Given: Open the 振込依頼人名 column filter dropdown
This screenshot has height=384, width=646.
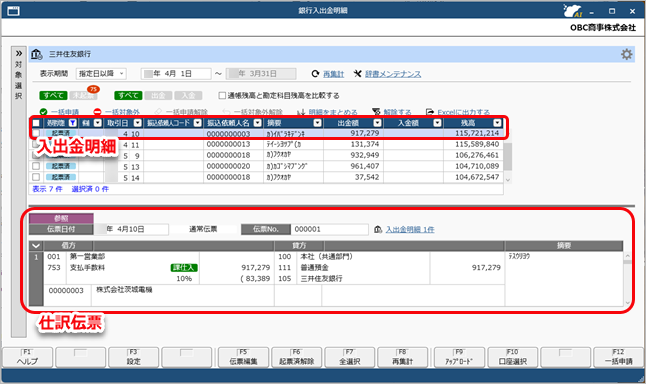Looking at the screenshot, I should 257,123.
